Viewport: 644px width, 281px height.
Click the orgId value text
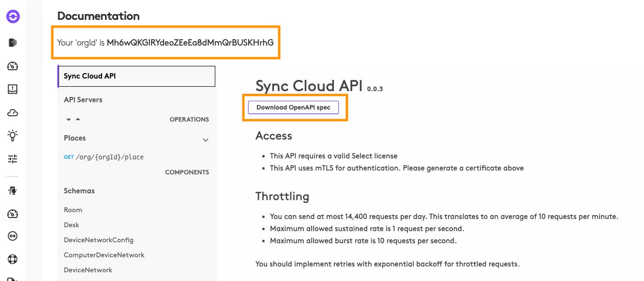tap(190, 43)
